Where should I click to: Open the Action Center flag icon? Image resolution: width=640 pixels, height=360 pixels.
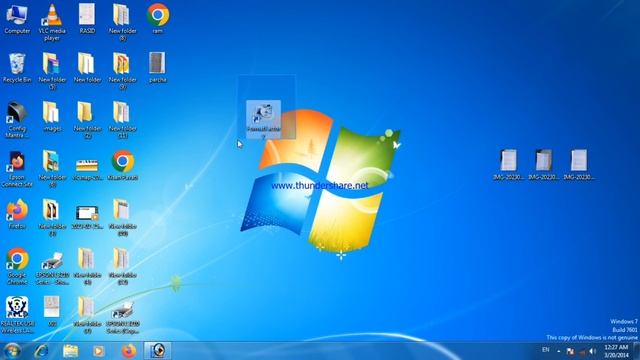tap(570, 351)
